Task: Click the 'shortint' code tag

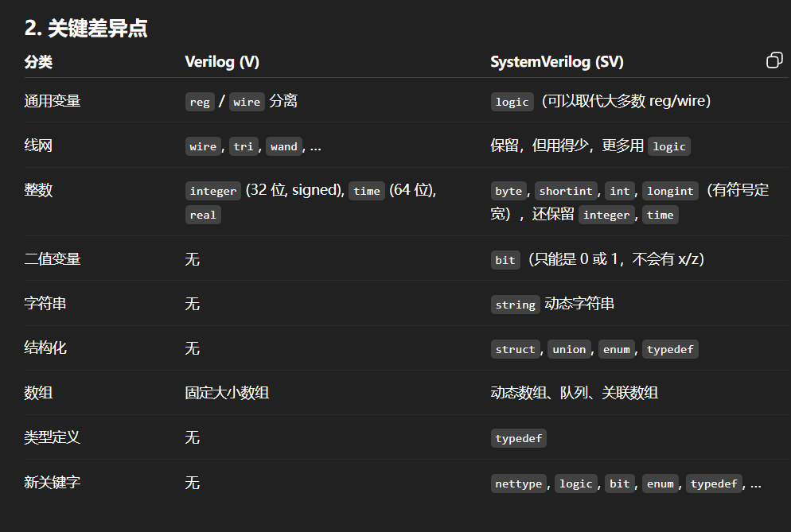Action: (566, 191)
